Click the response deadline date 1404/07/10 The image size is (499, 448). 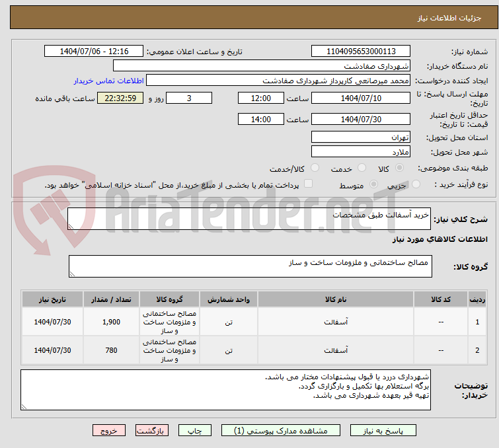point(361,98)
